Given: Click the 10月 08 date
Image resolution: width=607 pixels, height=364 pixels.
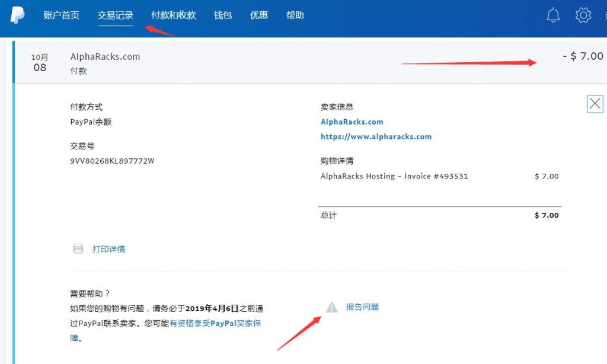Looking at the screenshot, I should [40, 63].
